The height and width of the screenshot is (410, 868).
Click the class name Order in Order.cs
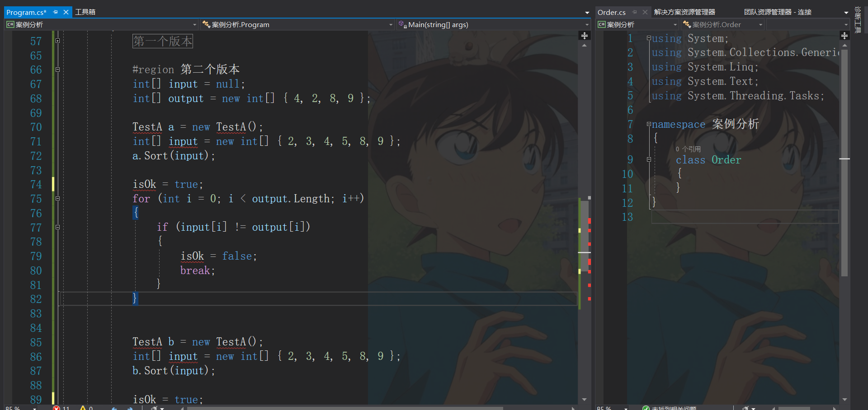point(726,160)
